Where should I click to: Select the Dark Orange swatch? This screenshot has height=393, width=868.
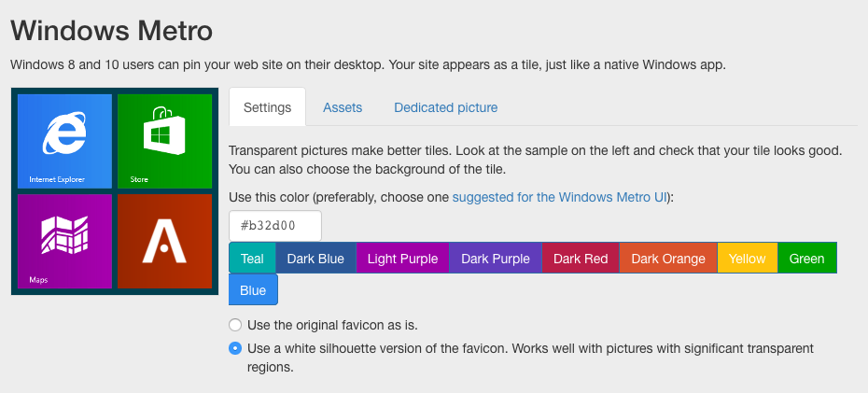(668, 259)
